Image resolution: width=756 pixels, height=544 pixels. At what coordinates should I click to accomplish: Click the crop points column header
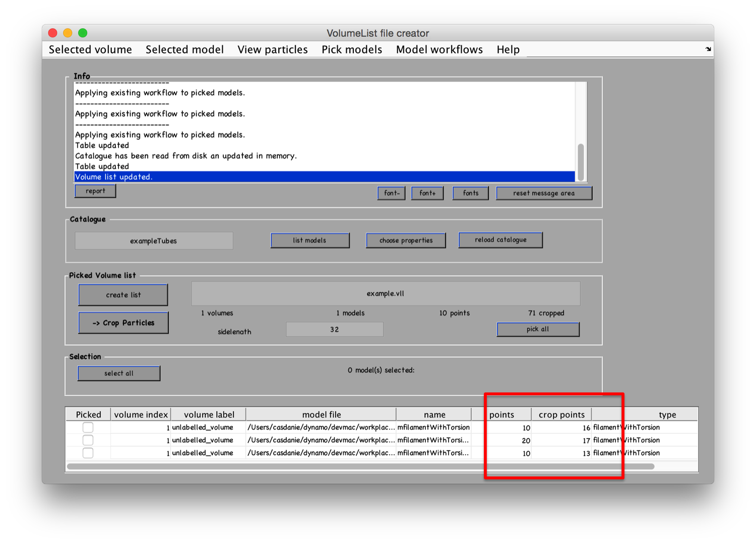tap(561, 414)
